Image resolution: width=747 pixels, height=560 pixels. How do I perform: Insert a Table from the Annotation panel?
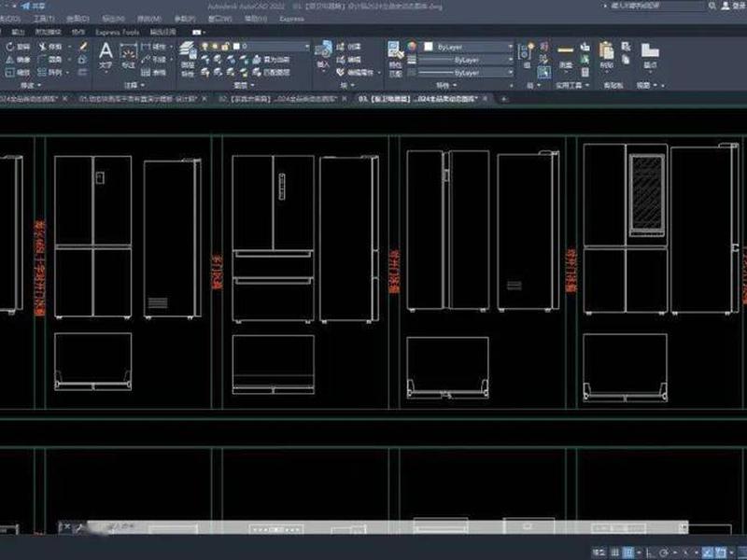pos(153,73)
